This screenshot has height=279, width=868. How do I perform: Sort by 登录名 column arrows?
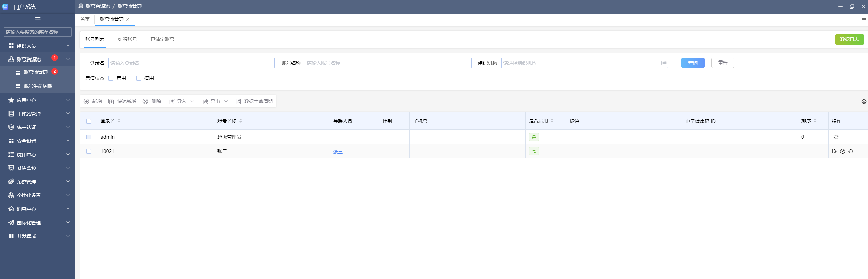[119, 121]
